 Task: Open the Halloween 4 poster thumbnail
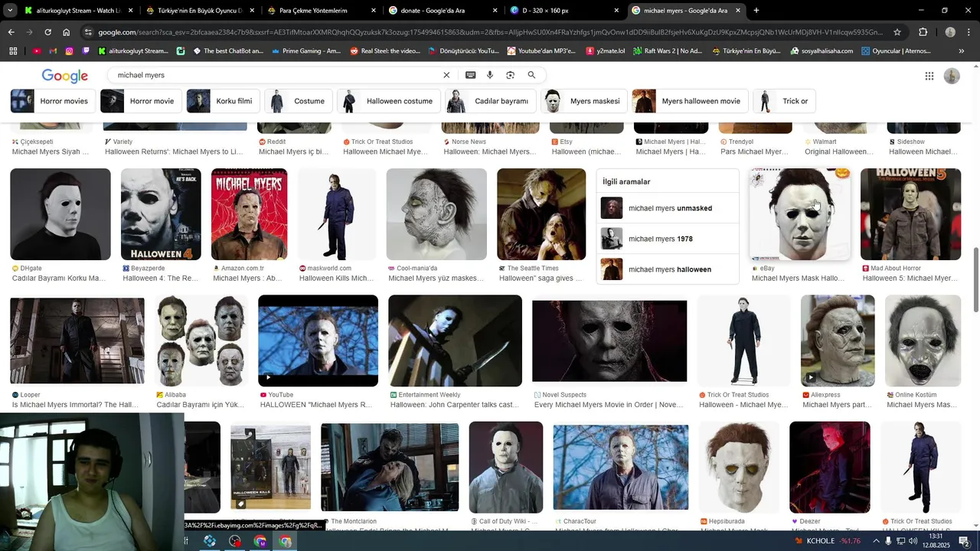point(161,214)
